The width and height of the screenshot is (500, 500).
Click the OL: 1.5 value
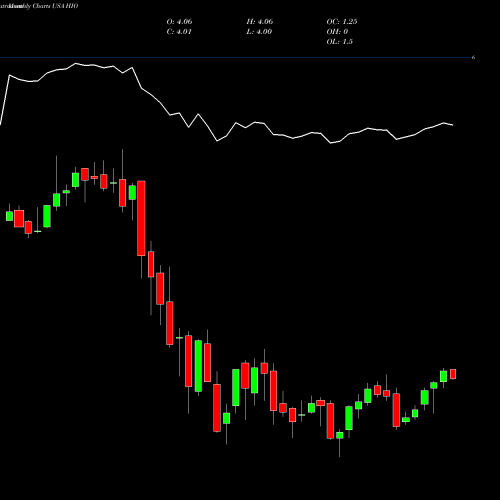point(339,42)
